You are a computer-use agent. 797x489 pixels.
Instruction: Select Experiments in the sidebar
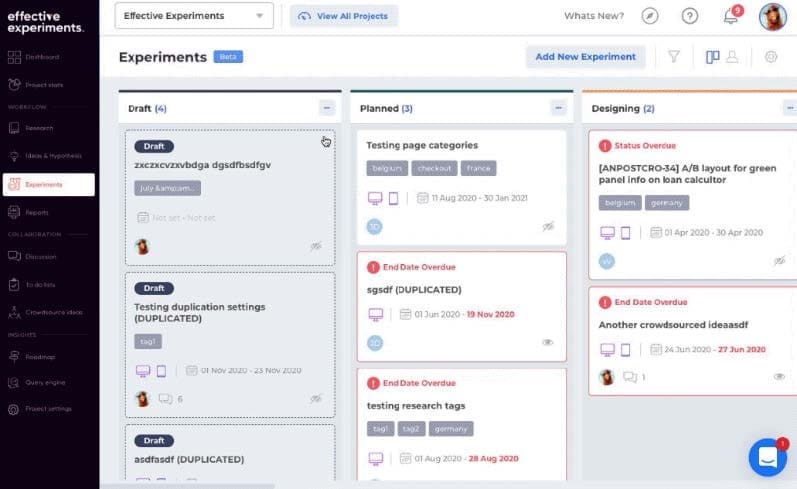click(x=48, y=185)
